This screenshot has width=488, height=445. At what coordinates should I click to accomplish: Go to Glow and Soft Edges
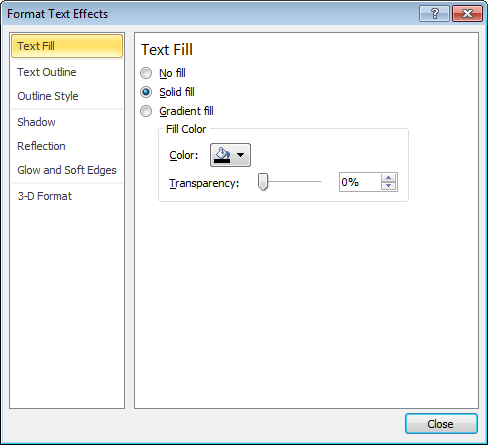tap(67, 170)
